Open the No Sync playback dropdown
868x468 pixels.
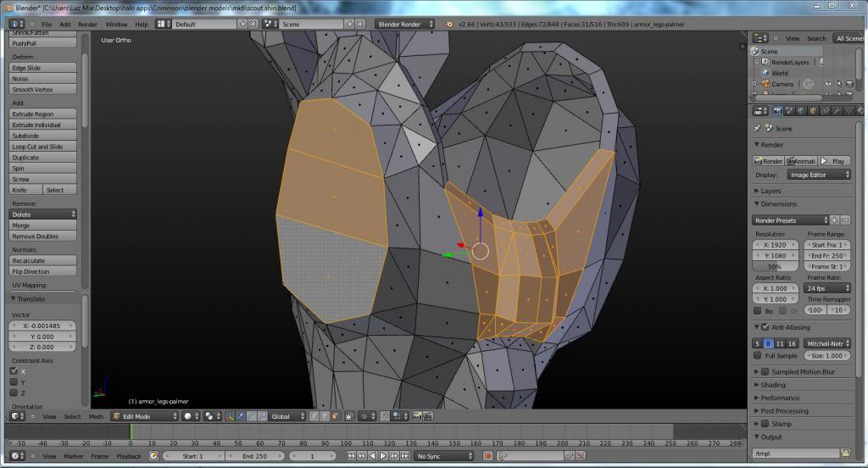coord(444,456)
